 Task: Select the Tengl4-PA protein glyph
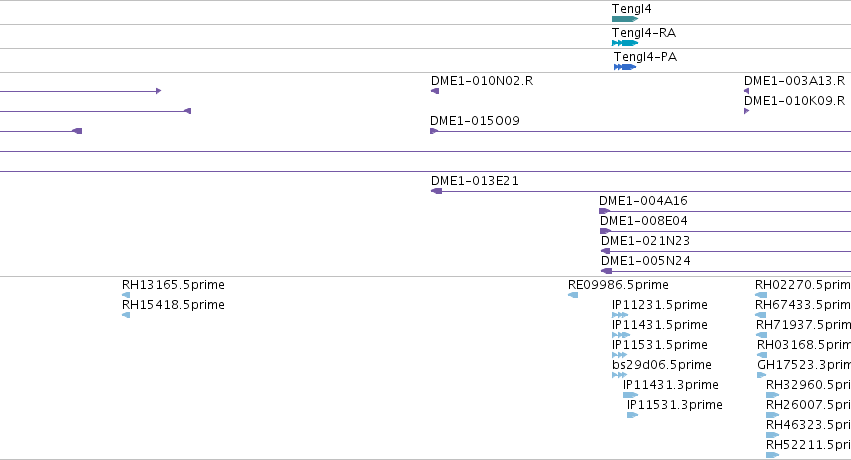625,67
